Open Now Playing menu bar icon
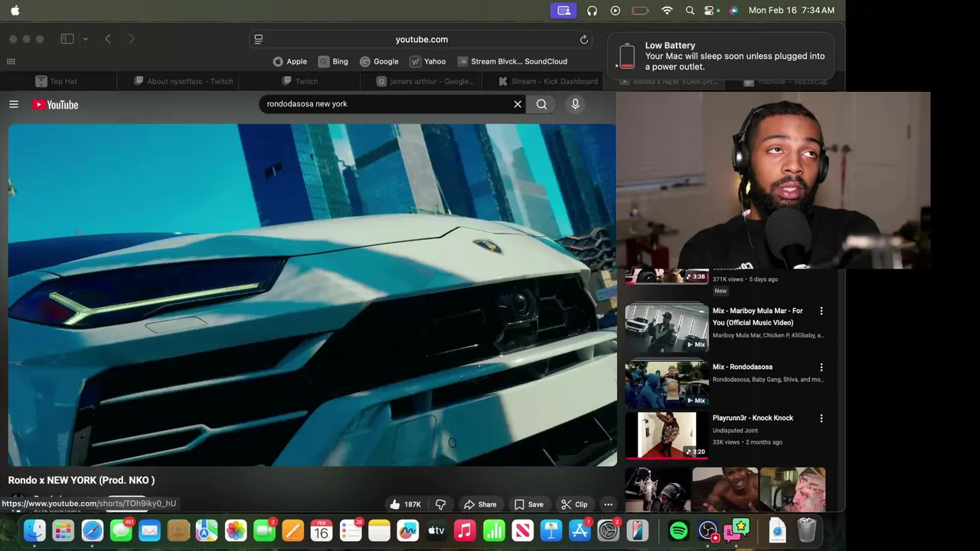The image size is (980, 551). click(616, 11)
